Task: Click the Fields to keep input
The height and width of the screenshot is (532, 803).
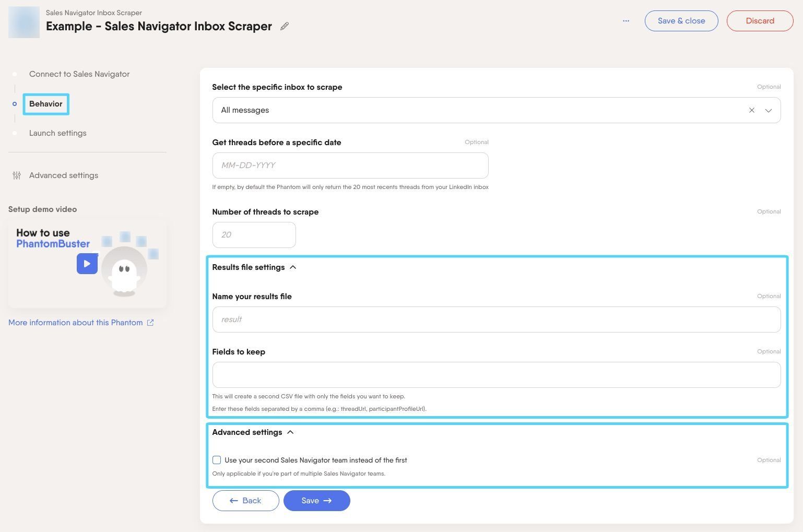Action: pyautogui.click(x=497, y=375)
